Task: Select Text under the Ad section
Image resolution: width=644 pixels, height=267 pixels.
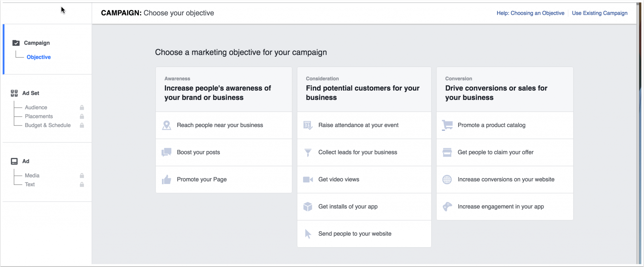Action: [x=30, y=184]
